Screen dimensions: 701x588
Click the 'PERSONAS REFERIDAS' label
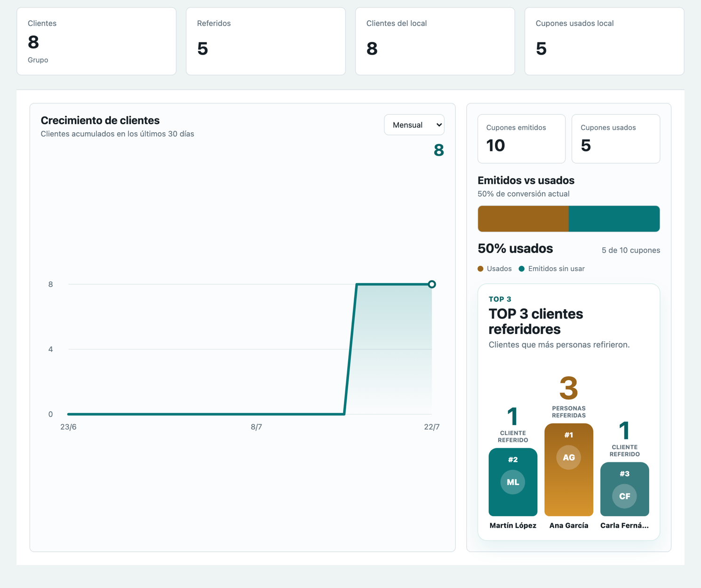[569, 412]
